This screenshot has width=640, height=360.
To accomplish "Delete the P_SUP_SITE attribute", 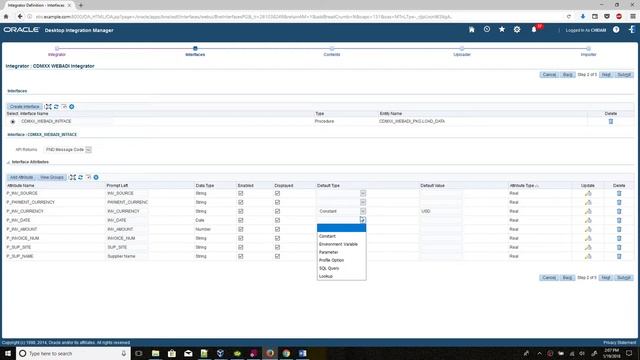I will click(619, 247).
